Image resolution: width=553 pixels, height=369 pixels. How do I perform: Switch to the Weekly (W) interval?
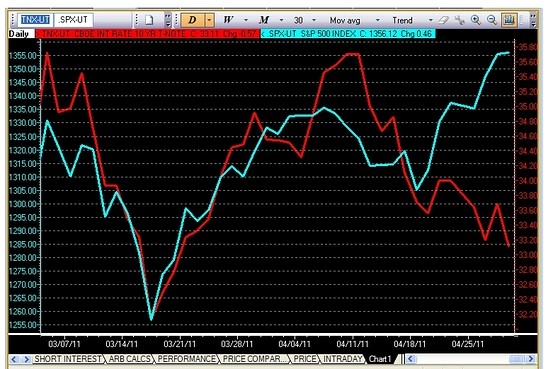point(228,20)
